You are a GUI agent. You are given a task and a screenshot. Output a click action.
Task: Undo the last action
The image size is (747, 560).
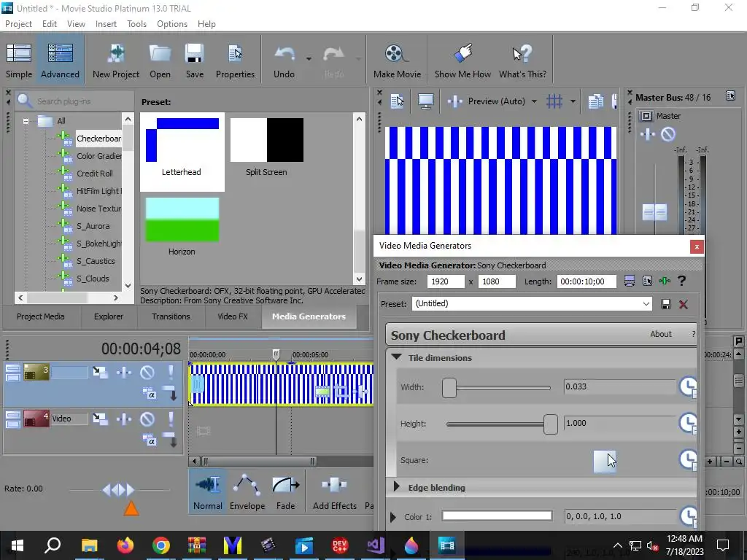pos(284,61)
